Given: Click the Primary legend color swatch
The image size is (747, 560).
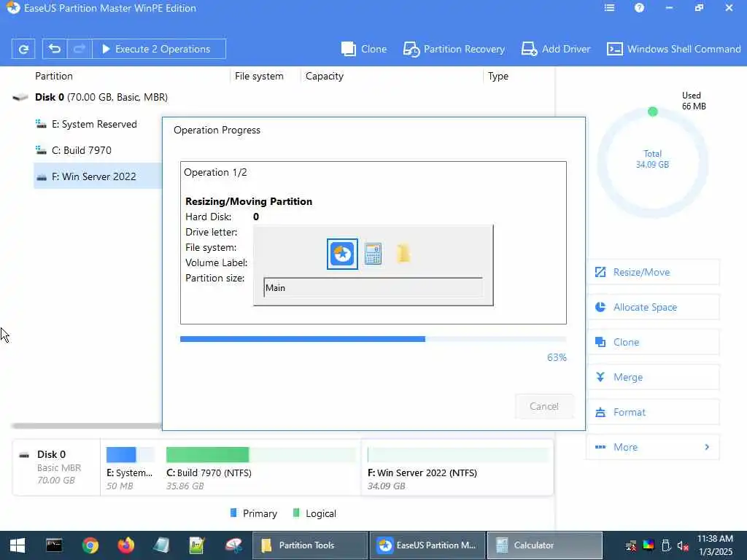Looking at the screenshot, I should (233, 513).
